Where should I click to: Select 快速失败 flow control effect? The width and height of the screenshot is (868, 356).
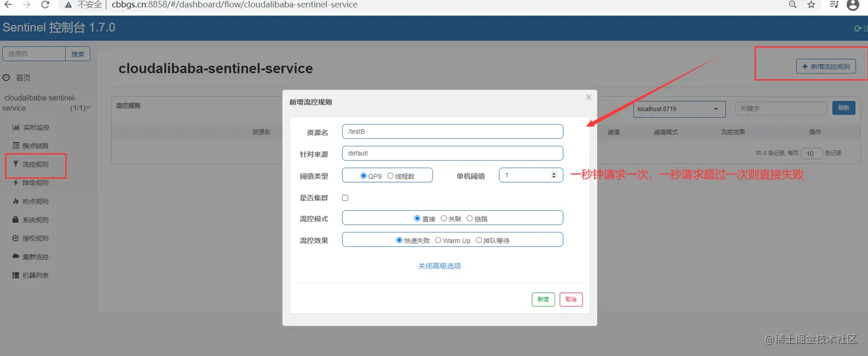[399, 240]
